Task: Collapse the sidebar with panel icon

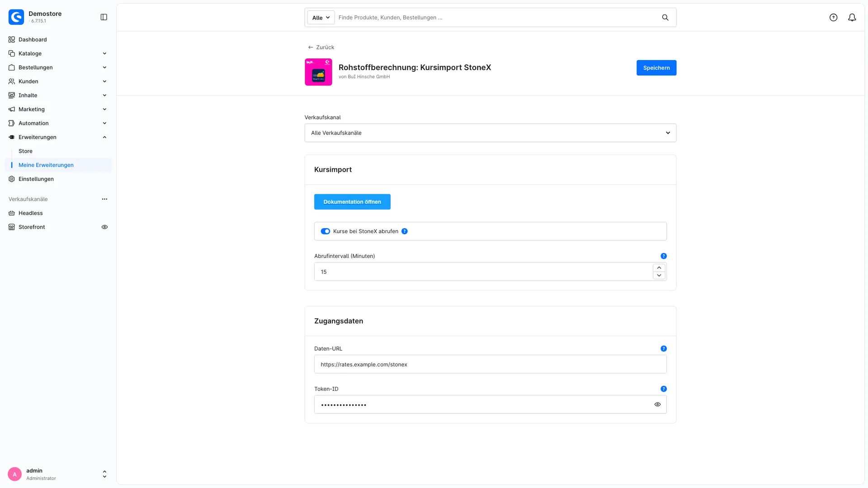Action: 104,17
